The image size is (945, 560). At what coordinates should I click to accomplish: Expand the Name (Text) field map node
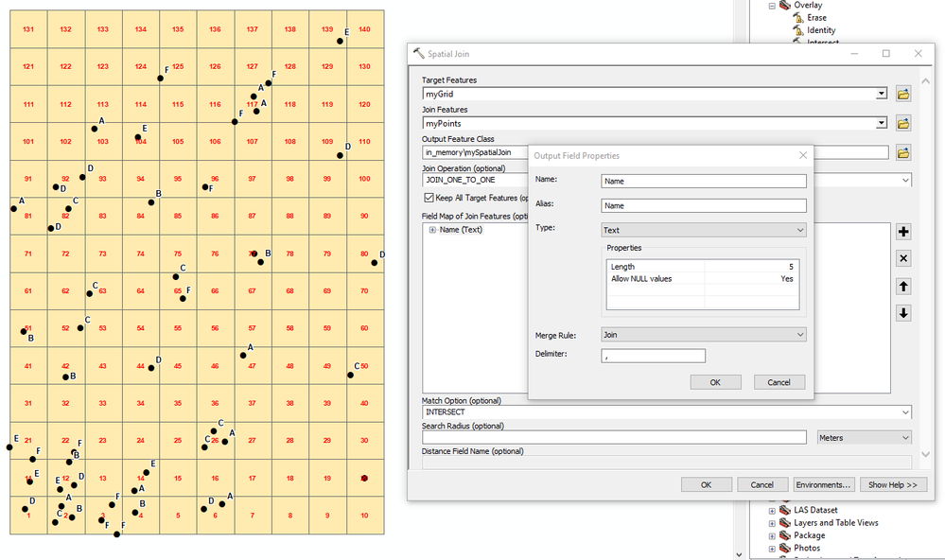pyautogui.click(x=432, y=230)
